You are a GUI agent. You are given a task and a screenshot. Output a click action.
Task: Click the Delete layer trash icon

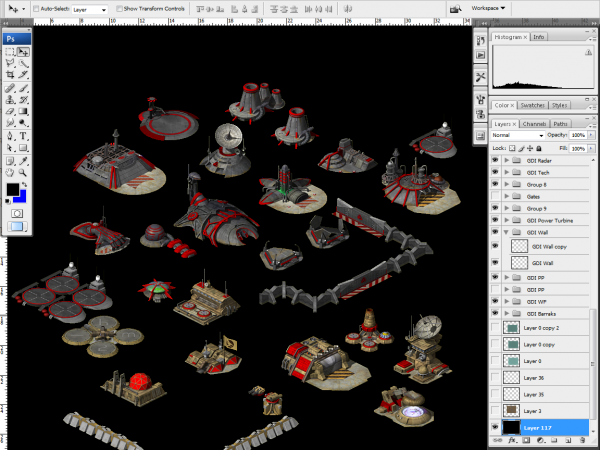point(582,440)
